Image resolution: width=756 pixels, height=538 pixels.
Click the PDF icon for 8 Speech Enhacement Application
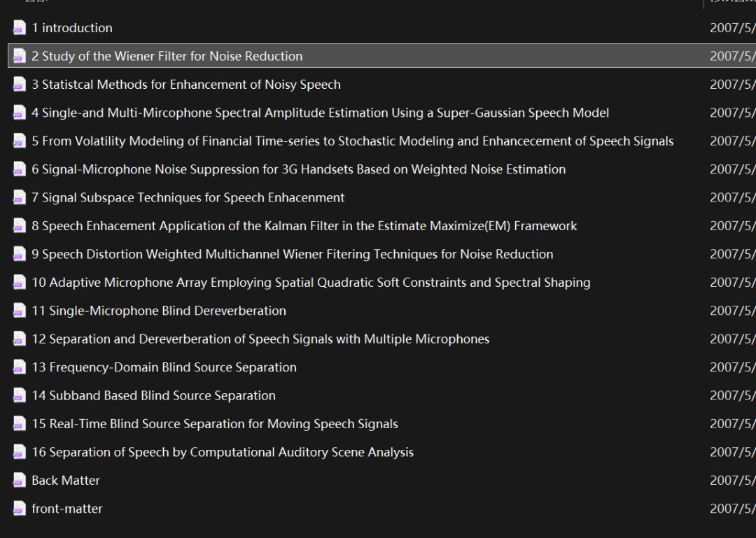(20, 225)
